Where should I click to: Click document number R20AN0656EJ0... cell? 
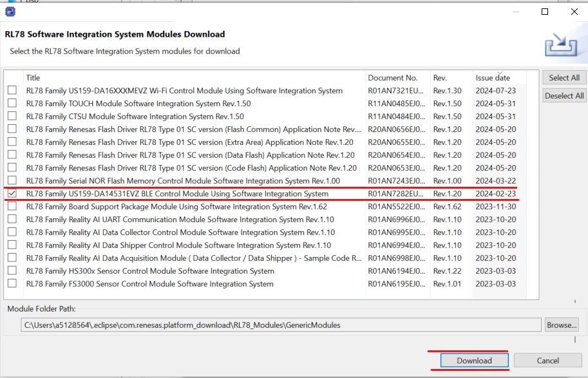(x=396, y=129)
